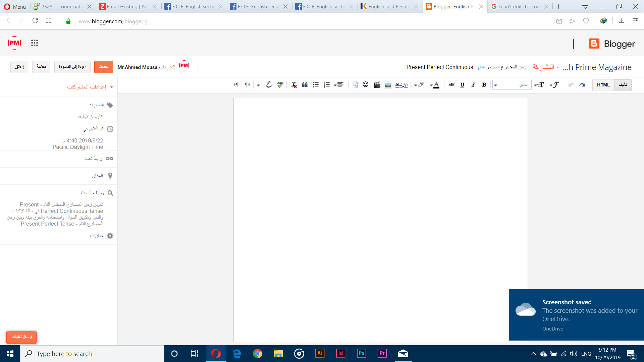Screen dimensions: 644x362
Task: Collapse إعدادات المشاركات post settings
Action: [x=90, y=87]
